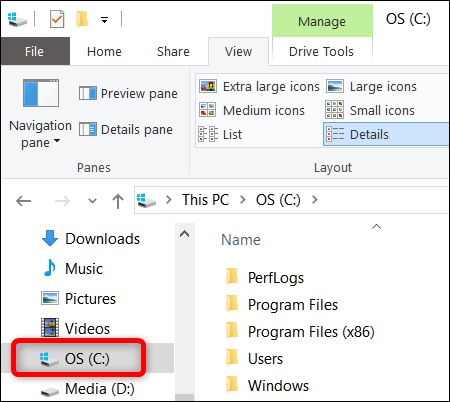This screenshot has width=450, height=402.
Task: Click the Properties checkmark quick access icon
Action: click(57, 19)
